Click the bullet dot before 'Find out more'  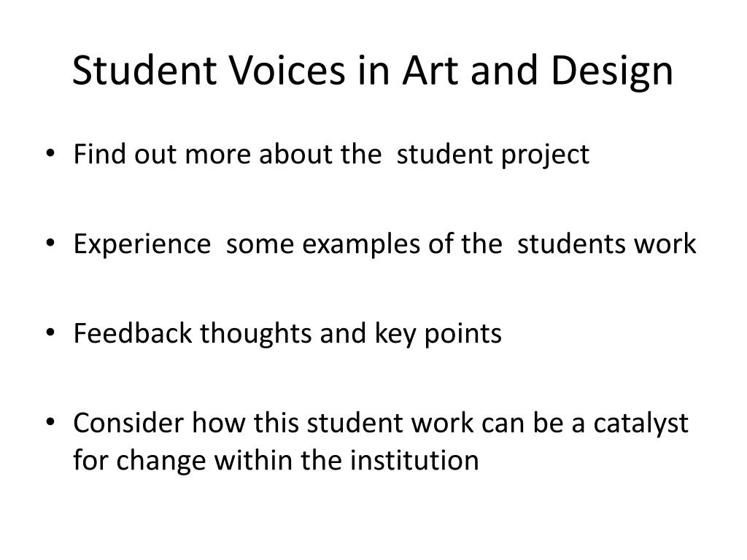(50, 154)
